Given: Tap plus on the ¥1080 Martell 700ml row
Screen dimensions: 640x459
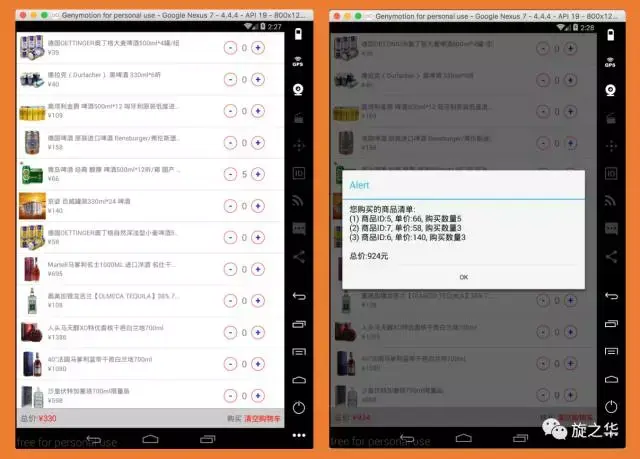Looking at the screenshot, I should coord(258,364).
